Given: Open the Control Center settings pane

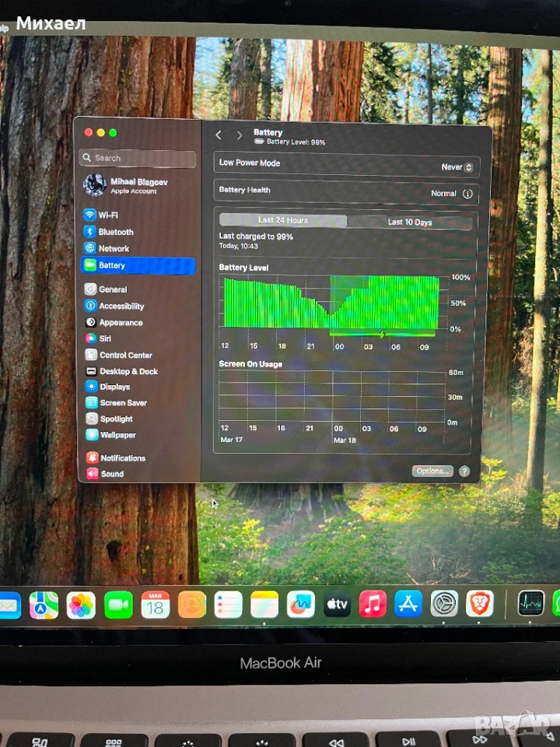Looking at the screenshot, I should tap(125, 355).
